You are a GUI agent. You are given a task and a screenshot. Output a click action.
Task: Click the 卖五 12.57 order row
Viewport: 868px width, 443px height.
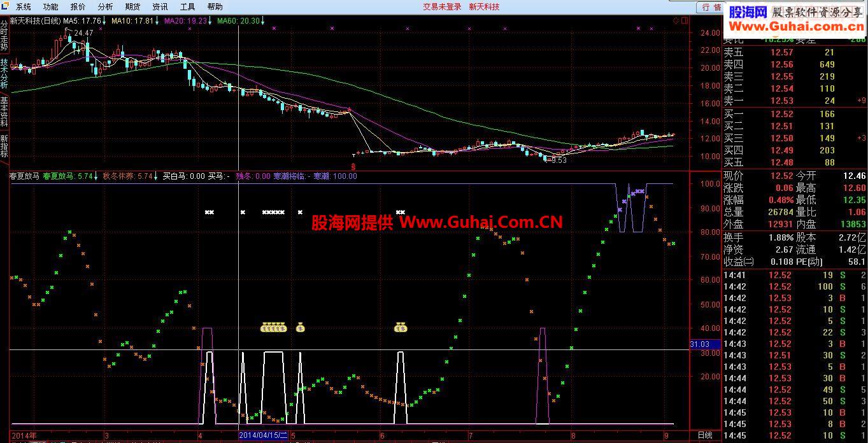(794, 53)
